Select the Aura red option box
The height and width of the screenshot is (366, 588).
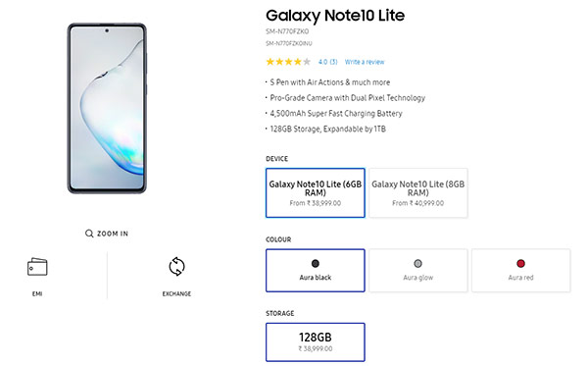click(521, 270)
